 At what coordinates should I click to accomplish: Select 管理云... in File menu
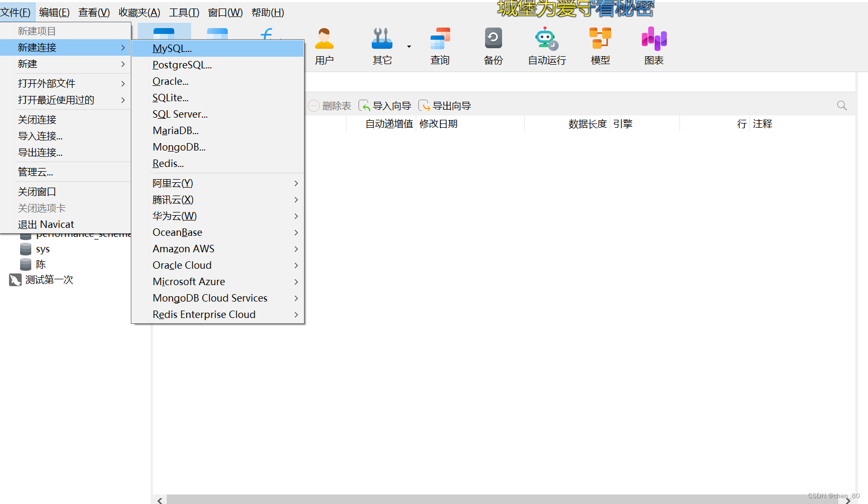coord(65,172)
